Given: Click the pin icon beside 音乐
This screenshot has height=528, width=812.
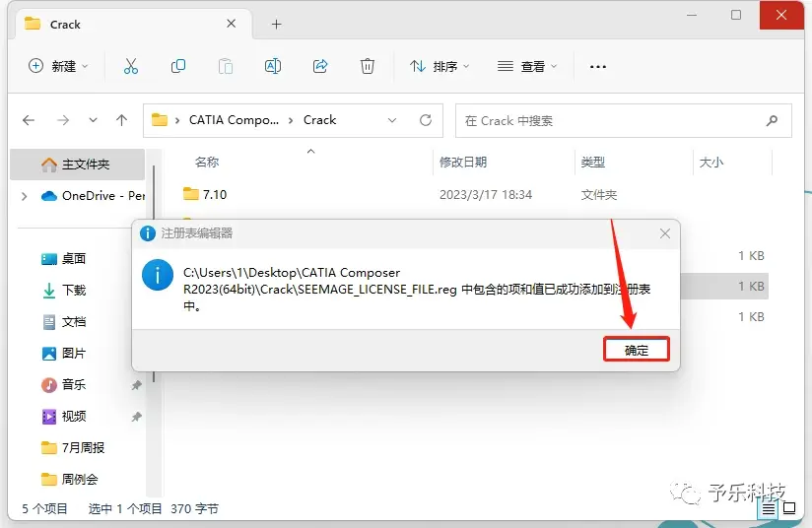Looking at the screenshot, I should click(136, 384).
